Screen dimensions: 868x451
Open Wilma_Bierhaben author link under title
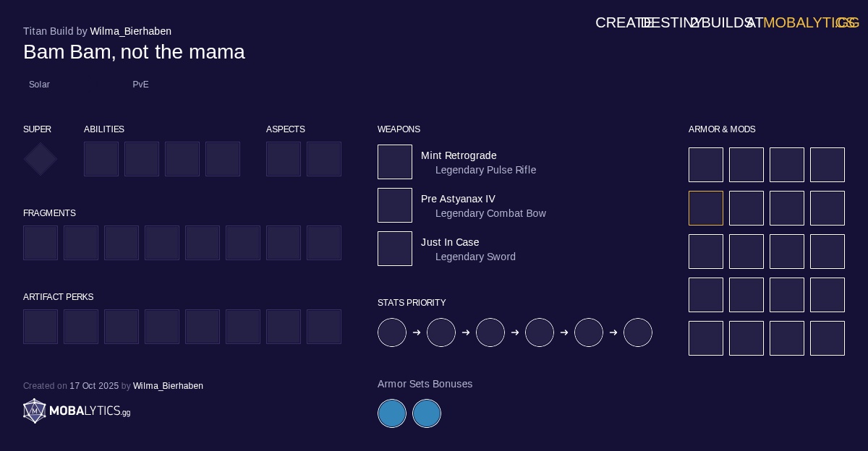coord(130,31)
